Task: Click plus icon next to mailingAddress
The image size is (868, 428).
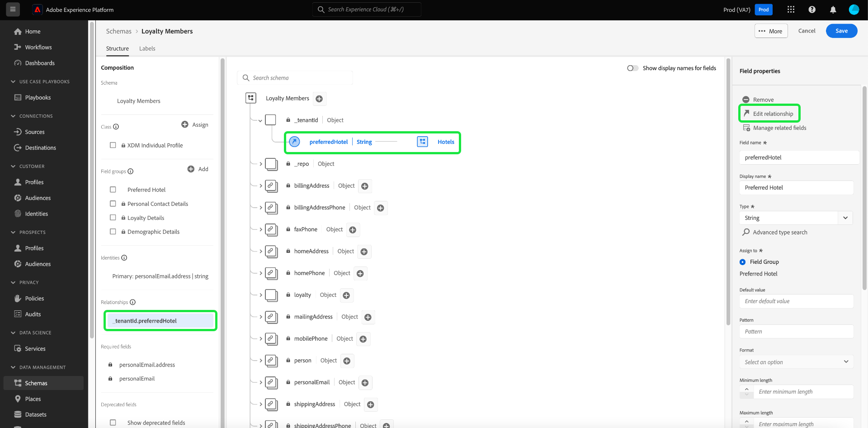Action: 368,317
